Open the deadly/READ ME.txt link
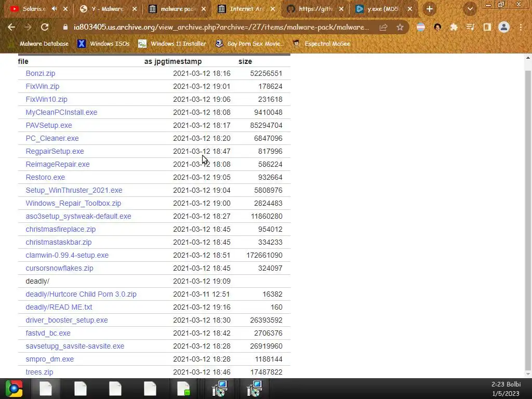This screenshot has width=532, height=399. point(59,307)
